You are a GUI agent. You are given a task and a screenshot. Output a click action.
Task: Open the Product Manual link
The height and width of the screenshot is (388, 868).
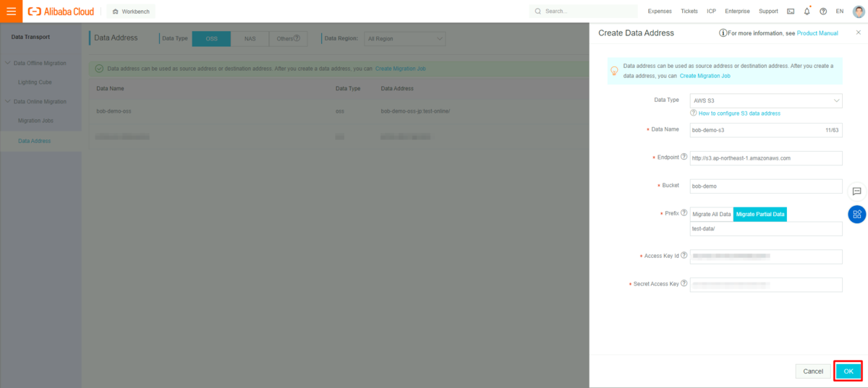click(x=817, y=33)
